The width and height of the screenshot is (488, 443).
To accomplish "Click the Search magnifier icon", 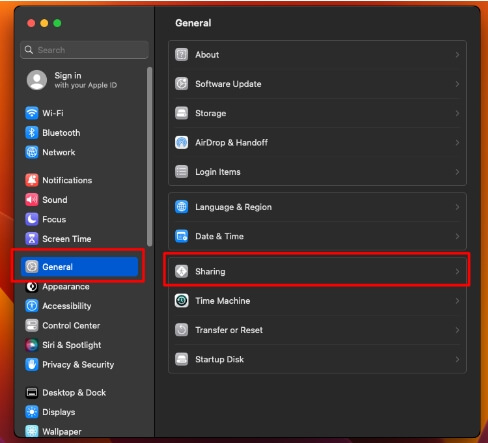I will (x=29, y=50).
